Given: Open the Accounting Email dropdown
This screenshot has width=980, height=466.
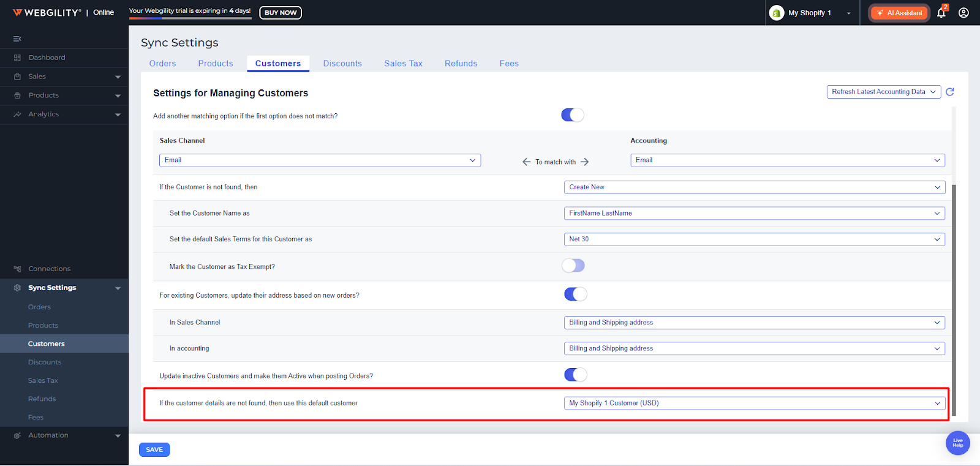Looking at the screenshot, I should (788, 160).
